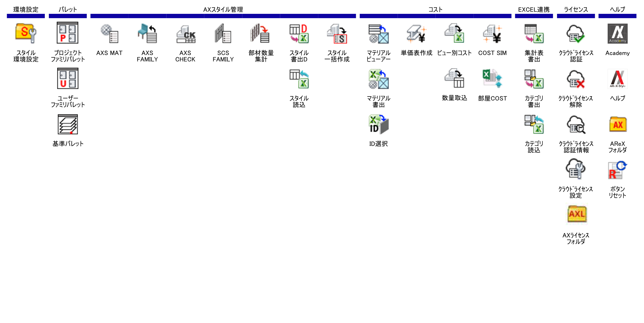Click the ID選択 icon
The width and height of the screenshot is (644, 323).
379,124
